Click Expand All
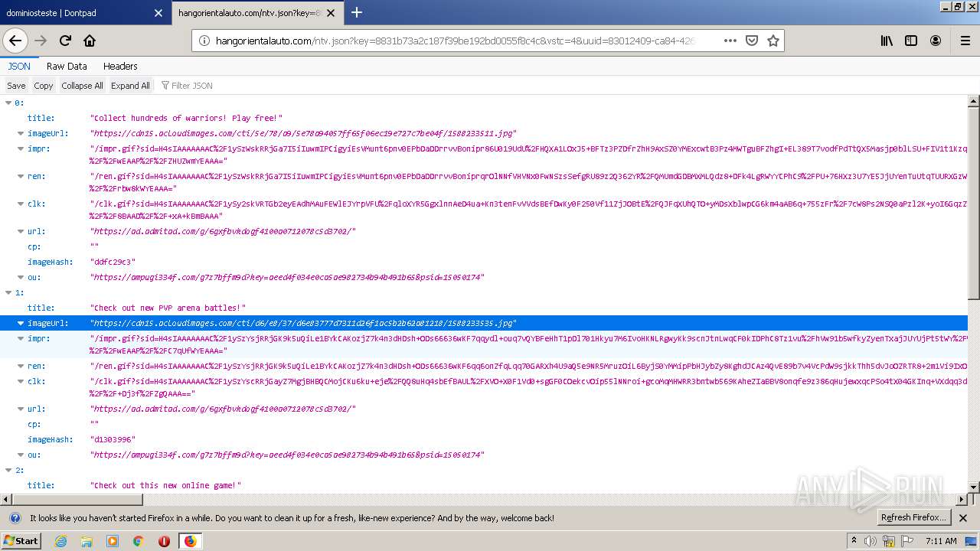 tap(130, 86)
